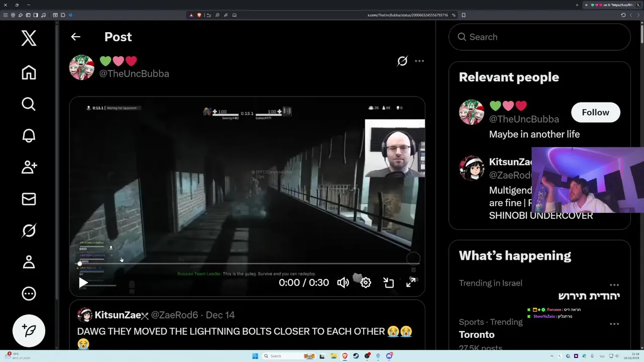This screenshot has height=362, width=644.
Task: Open Steam from taskbar
Action: coord(356,356)
